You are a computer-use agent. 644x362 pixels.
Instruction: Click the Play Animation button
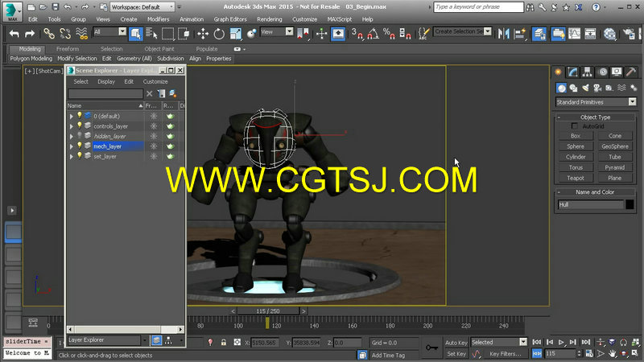[561, 343]
